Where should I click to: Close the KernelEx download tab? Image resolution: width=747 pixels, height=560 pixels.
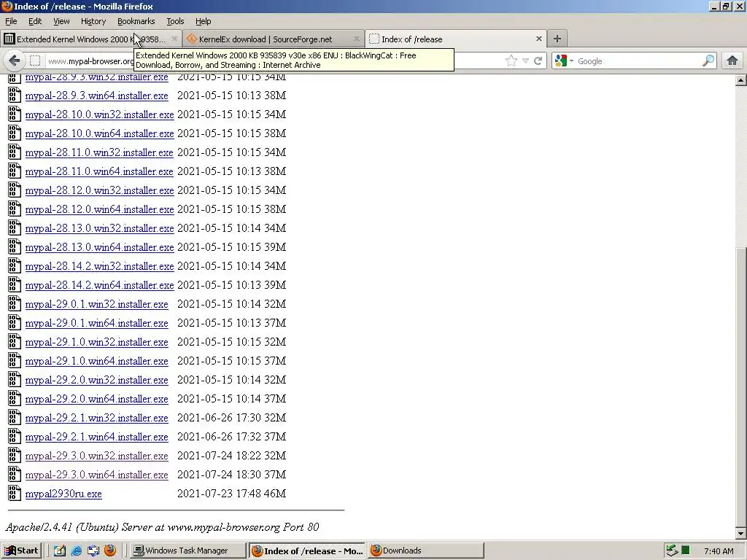point(356,39)
